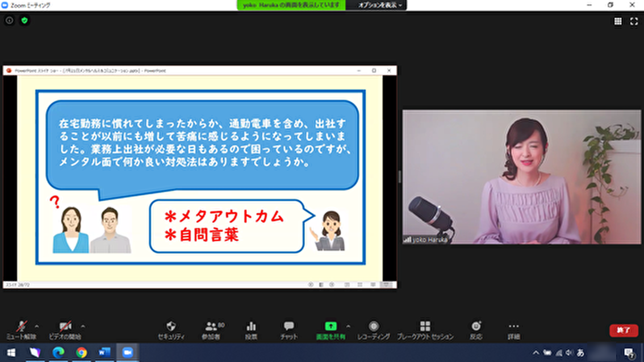Switch to gallery view grid icon

(x=618, y=22)
